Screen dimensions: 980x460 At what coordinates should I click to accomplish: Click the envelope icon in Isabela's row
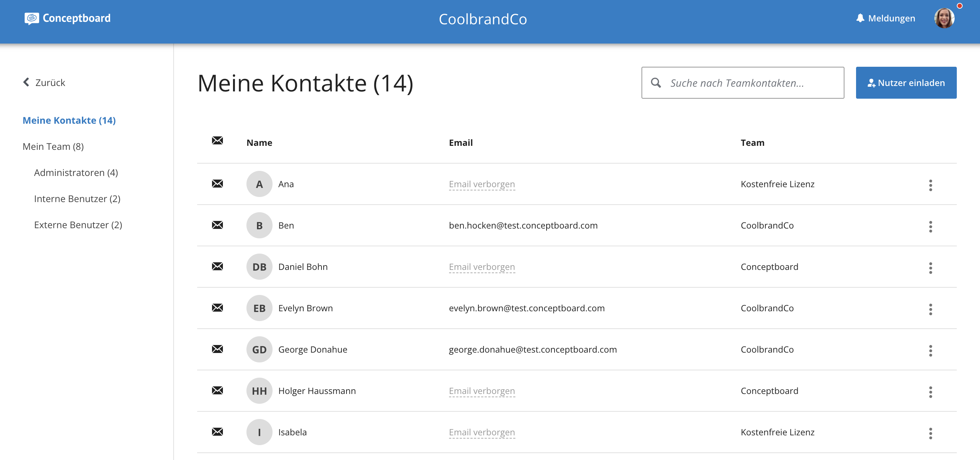[x=217, y=432]
